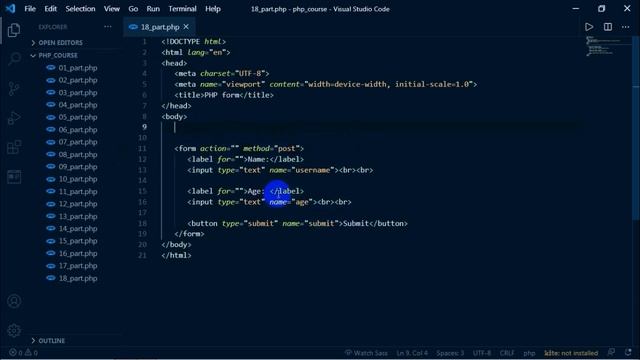The width and height of the screenshot is (640, 360).
Task: Open 06_part.php in the explorer
Action: [x=78, y=130]
